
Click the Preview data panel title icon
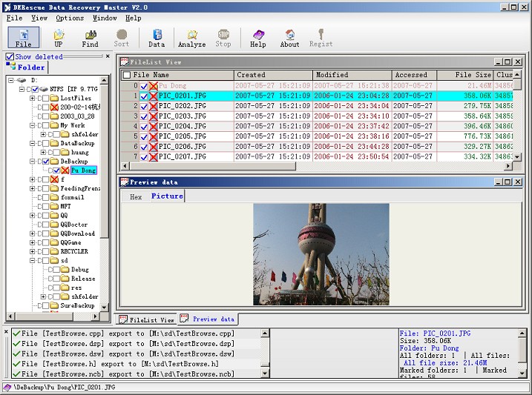pos(124,182)
